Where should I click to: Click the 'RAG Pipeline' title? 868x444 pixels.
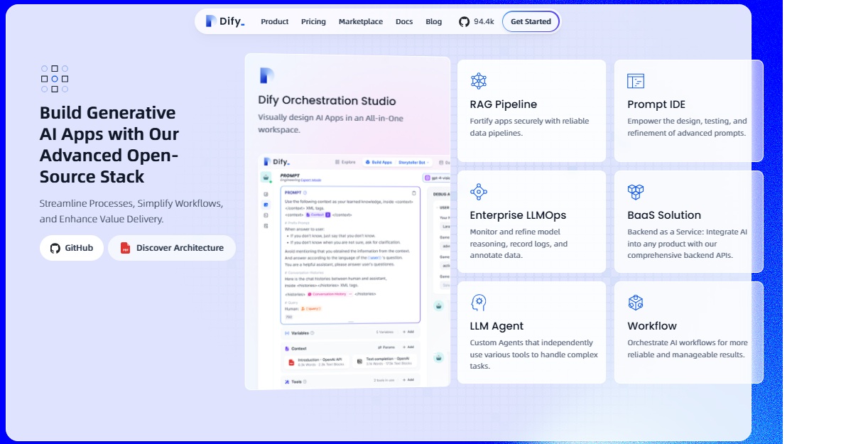504,104
